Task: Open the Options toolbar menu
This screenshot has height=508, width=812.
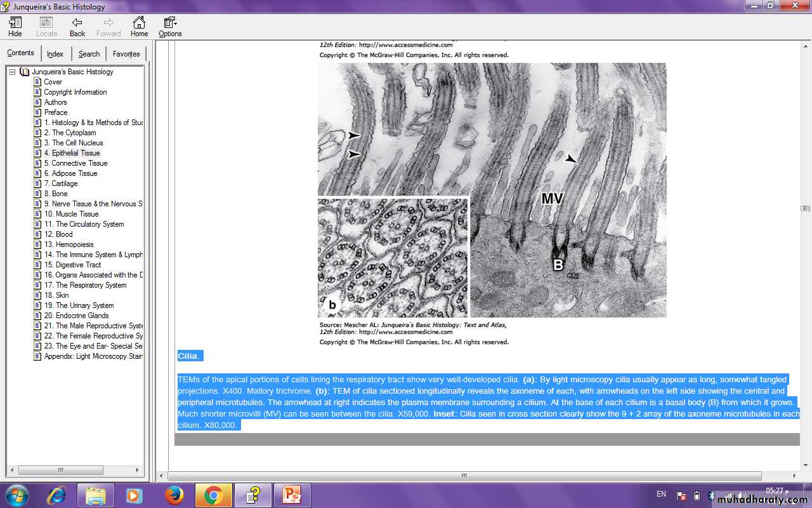Action: tap(170, 27)
